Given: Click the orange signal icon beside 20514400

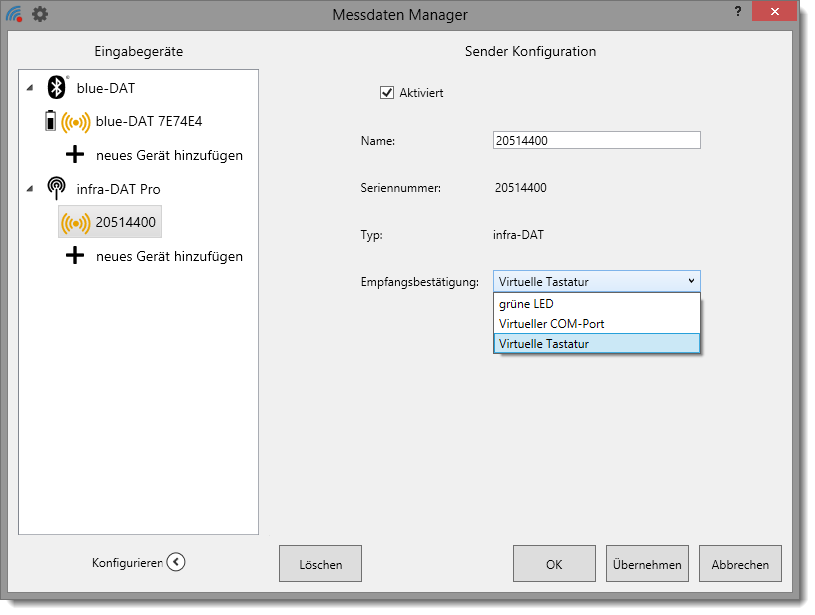Looking at the screenshot, I should [x=75, y=222].
